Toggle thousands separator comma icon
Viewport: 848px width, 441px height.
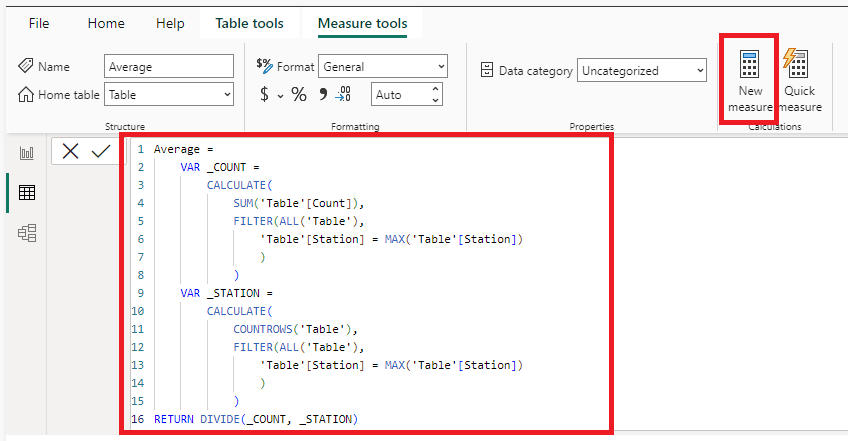[323, 94]
